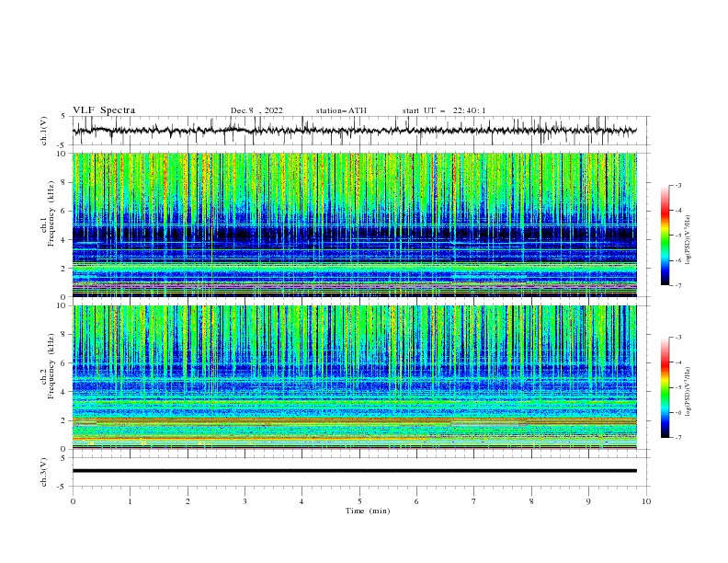Image resolution: width=728 pixels, height=563 pixels.
Task: Click time axis tick label "6"
Action: pos(416,501)
